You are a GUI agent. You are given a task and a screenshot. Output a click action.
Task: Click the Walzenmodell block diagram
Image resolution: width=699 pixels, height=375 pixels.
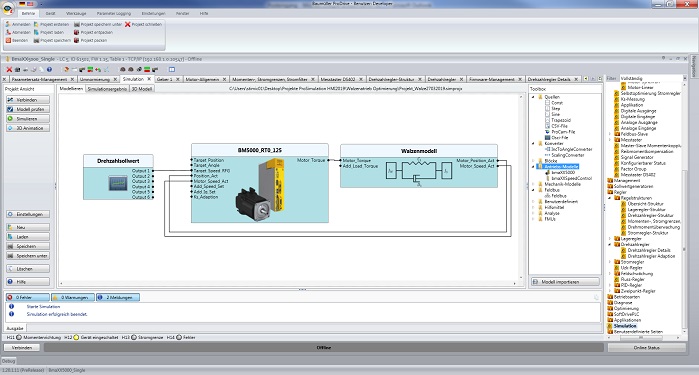point(418,171)
